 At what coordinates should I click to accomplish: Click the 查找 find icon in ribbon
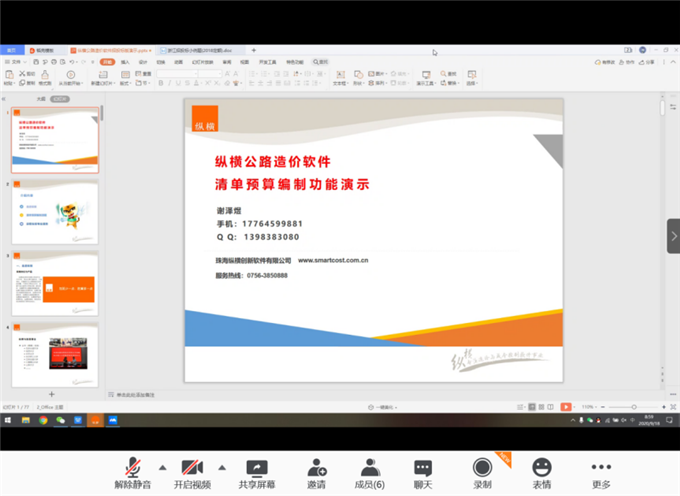pyautogui.click(x=448, y=74)
